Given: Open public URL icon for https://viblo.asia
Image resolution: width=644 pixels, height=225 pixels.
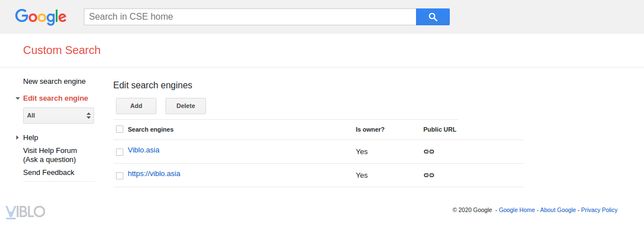Looking at the screenshot, I should (x=428, y=175).
